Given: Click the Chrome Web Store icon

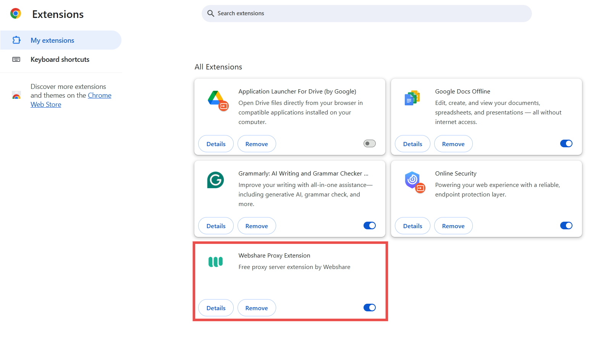Looking at the screenshot, I should (x=16, y=95).
